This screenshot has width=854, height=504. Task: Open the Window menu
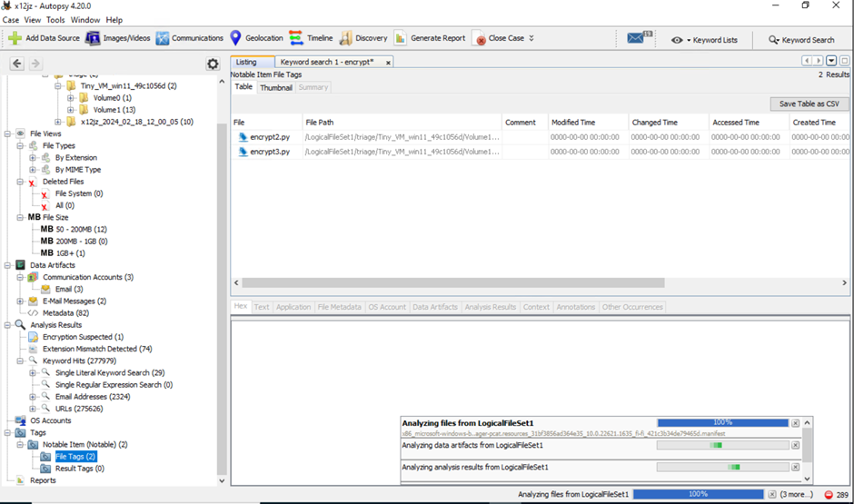point(85,20)
